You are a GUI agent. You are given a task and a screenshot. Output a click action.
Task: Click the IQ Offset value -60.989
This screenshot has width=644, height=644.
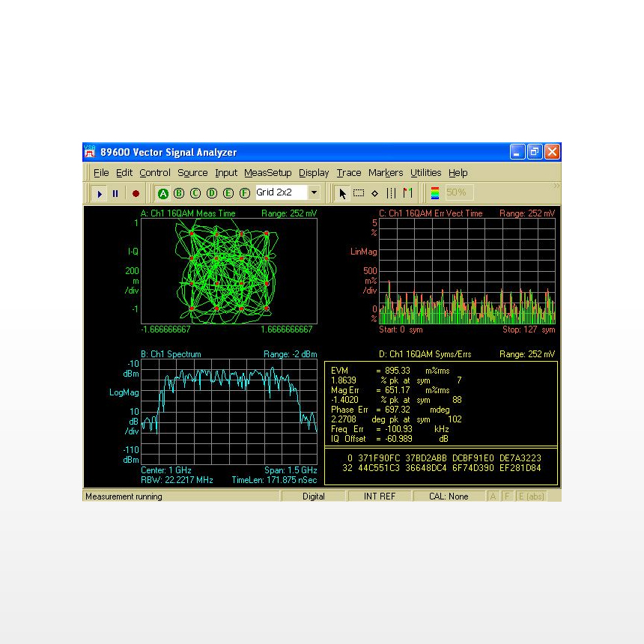(398, 439)
